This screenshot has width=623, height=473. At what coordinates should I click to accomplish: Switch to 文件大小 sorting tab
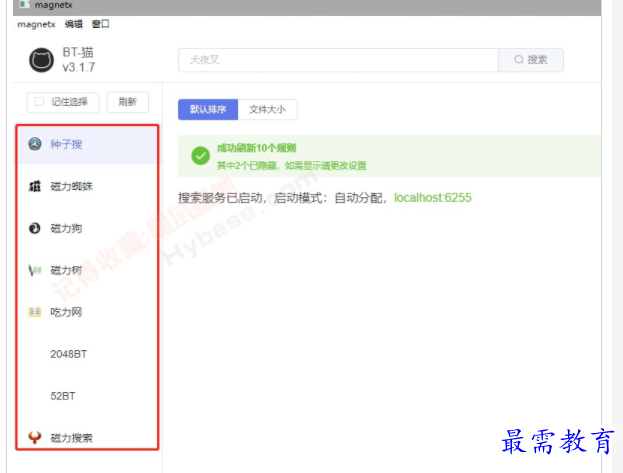[267, 109]
